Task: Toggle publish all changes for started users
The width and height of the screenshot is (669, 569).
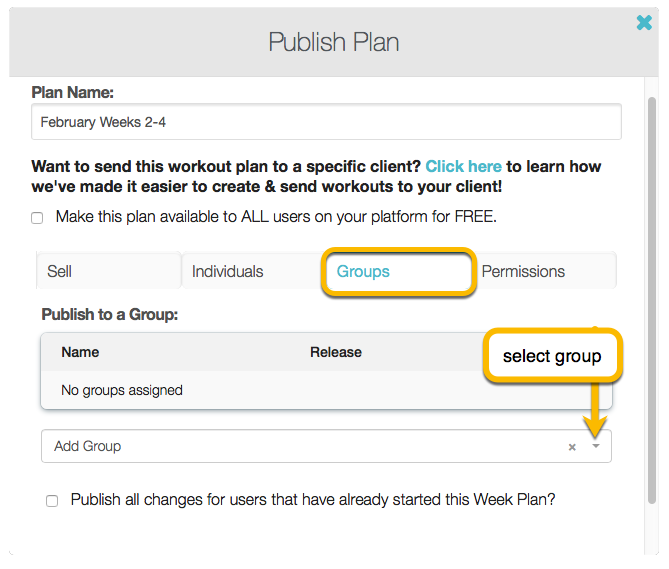Action: (x=52, y=501)
